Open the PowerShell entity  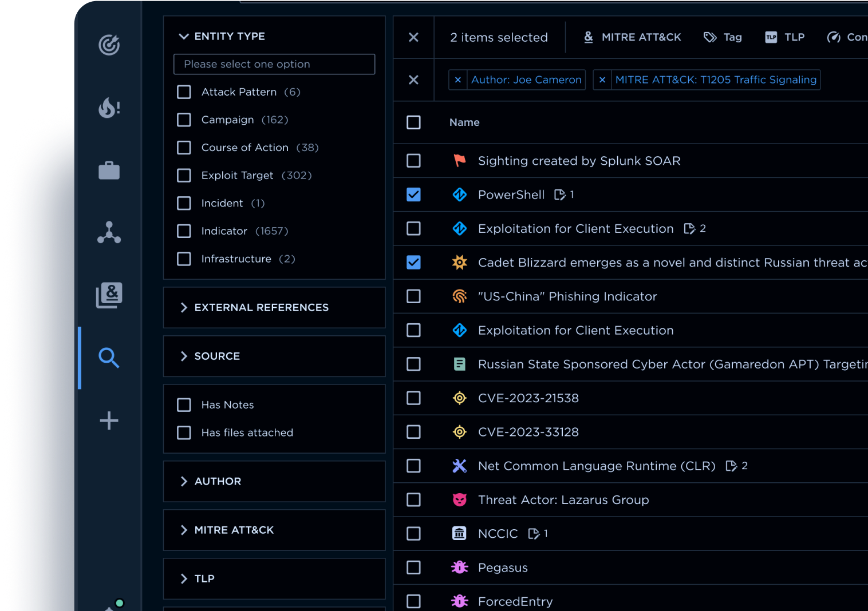pyautogui.click(x=511, y=195)
